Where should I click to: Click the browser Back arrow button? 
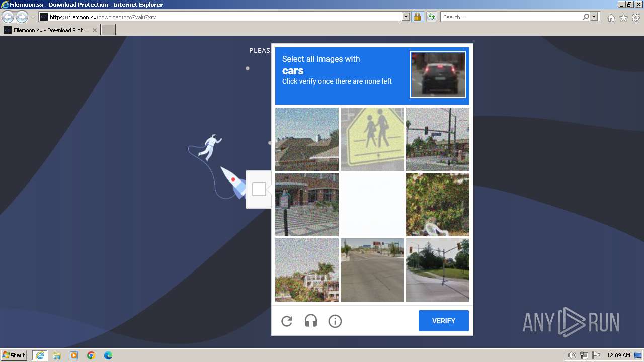[8, 17]
